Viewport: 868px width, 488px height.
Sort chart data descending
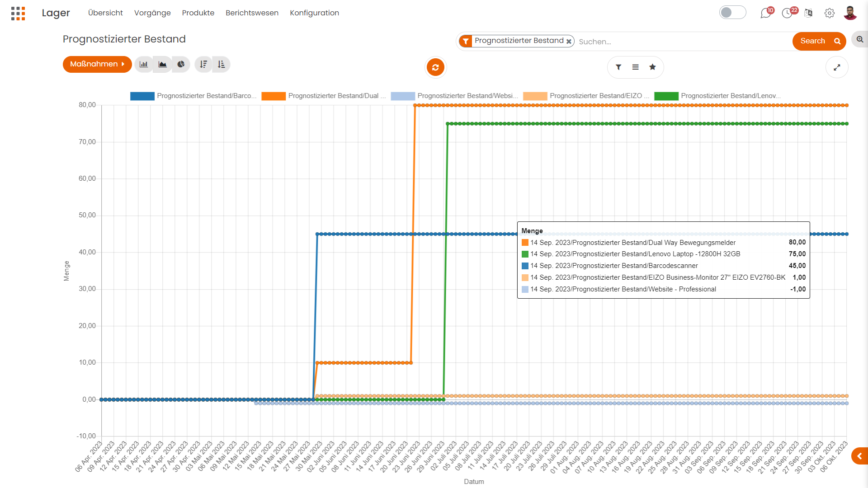tap(203, 64)
